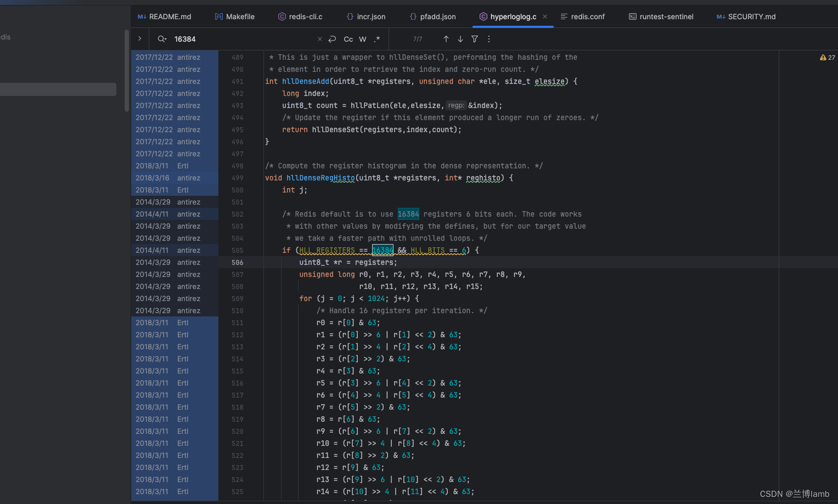Click the highlighted 16384 on line 505
Viewport: 838px width, 504px height.
tap(383, 250)
